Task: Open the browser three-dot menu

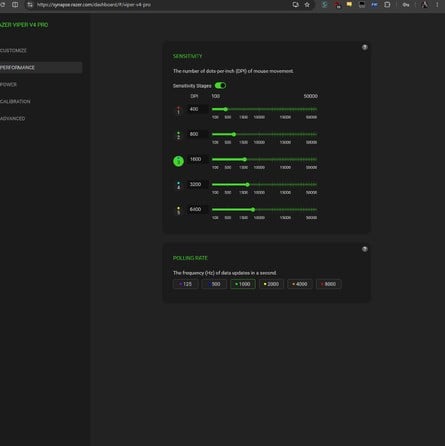Action: (437, 5)
